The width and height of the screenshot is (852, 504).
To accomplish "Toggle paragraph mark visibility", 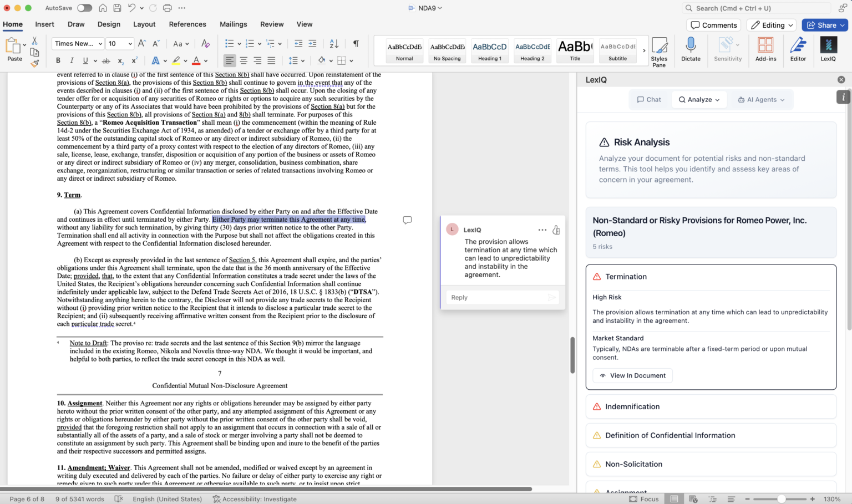I will click(x=356, y=43).
